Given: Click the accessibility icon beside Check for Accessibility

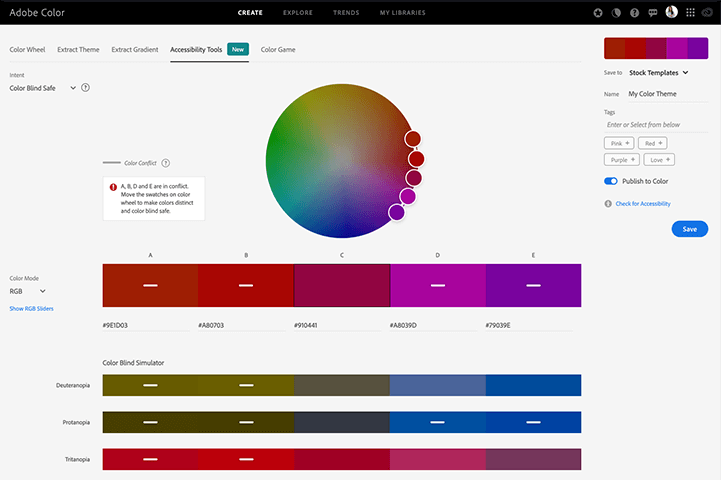Looking at the screenshot, I should (x=608, y=204).
